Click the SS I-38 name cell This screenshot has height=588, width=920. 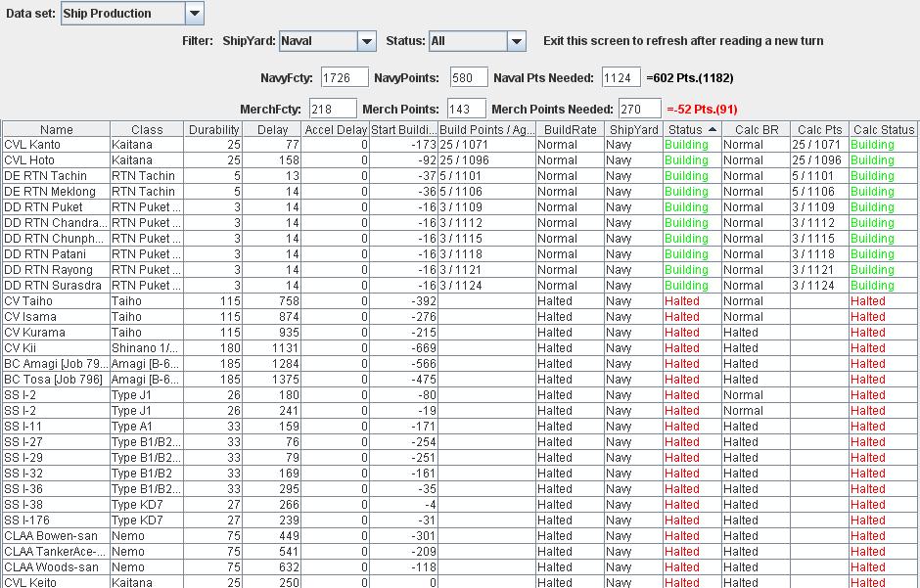click(57, 505)
